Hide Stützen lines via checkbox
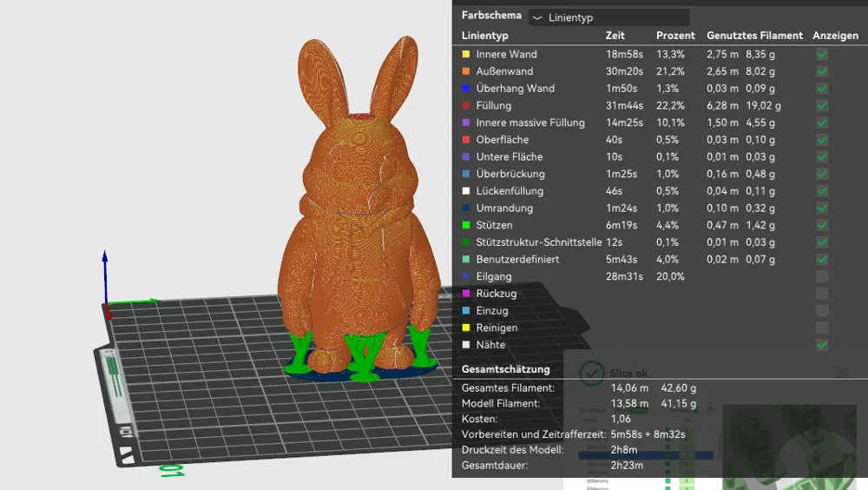868x490 pixels. (822, 225)
